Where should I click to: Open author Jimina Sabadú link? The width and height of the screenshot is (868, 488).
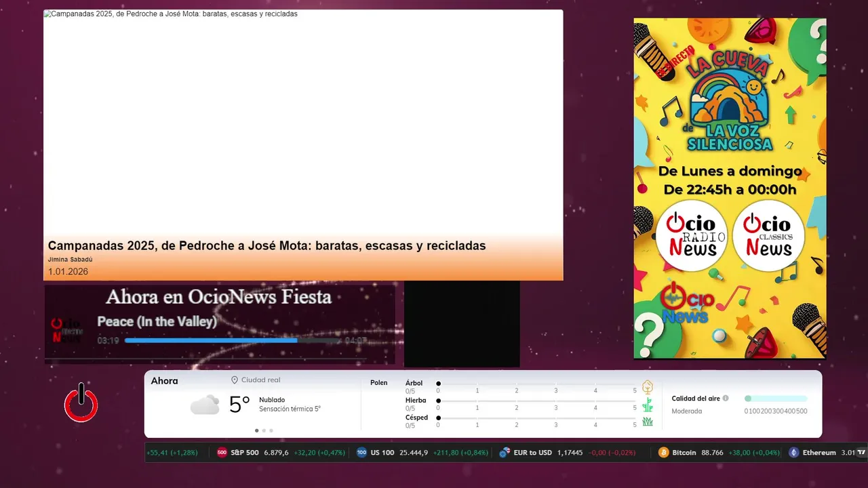click(70, 260)
